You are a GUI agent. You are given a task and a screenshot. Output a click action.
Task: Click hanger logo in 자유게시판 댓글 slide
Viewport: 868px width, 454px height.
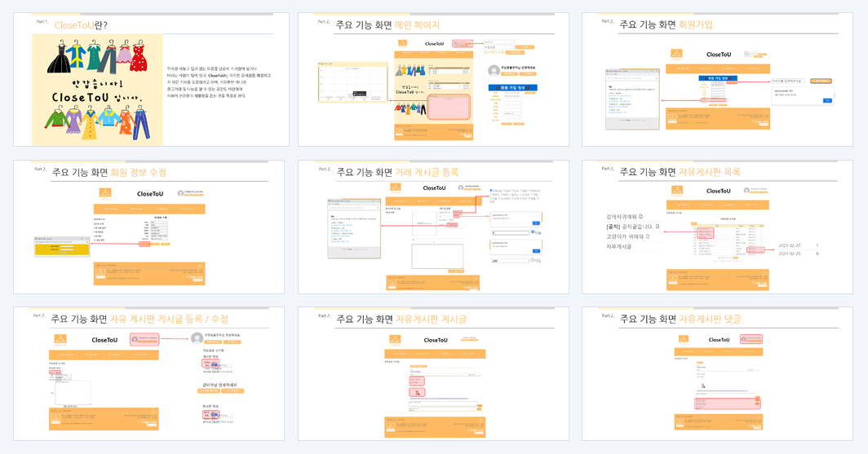(x=683, y=340)
